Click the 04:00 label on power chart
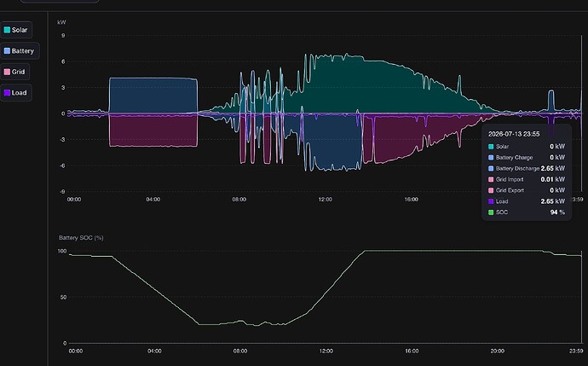This screenshot has height=366, width=588. click(x=153, y=200)
